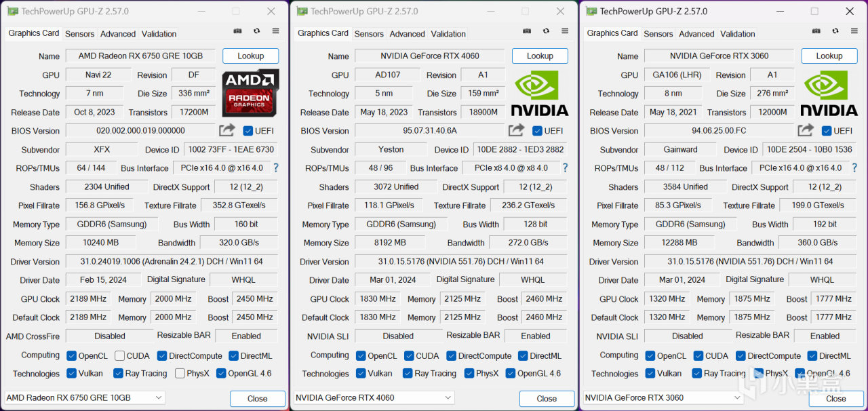Click BIOS Version field 95.07.31.40.6A

[x=430, y=131]
